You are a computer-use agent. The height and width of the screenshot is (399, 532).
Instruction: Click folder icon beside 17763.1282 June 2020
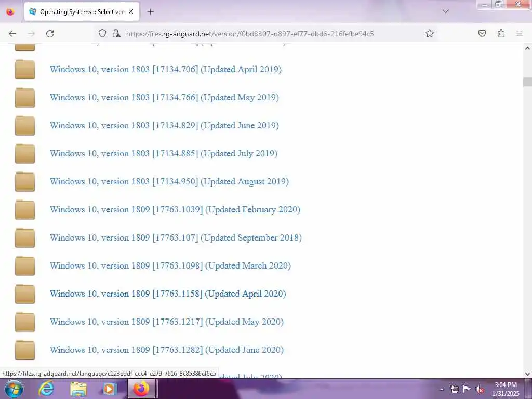tap(25, 350)
